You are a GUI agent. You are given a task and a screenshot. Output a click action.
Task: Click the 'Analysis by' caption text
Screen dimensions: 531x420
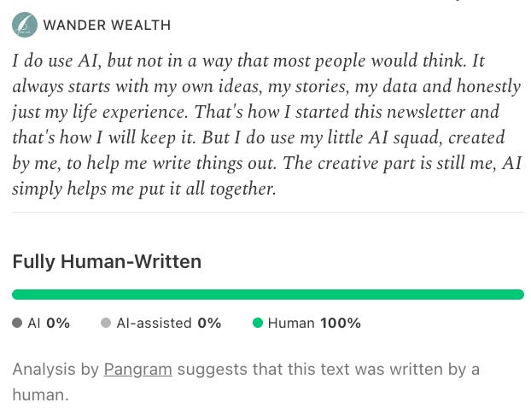point(55,370)
